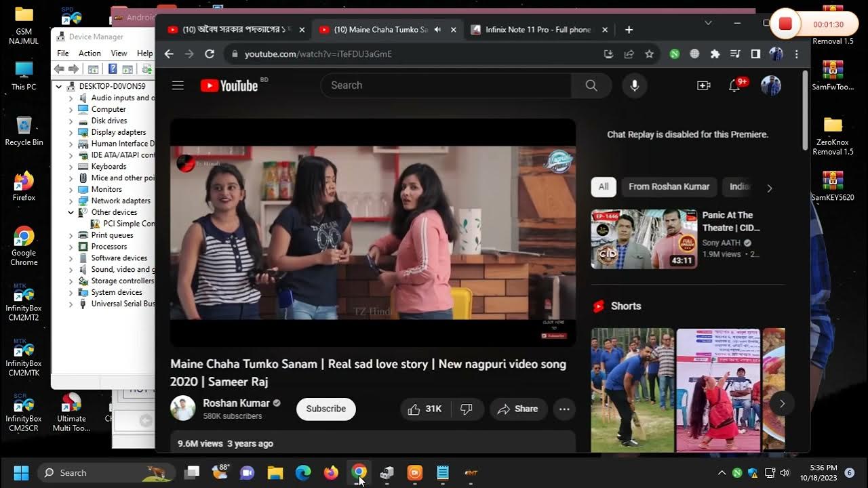Collapse DESKTOP-D0VON59 root node
The width and height of the screenshot is (868, 488).
pyautogui.click(x=59, y=86)
